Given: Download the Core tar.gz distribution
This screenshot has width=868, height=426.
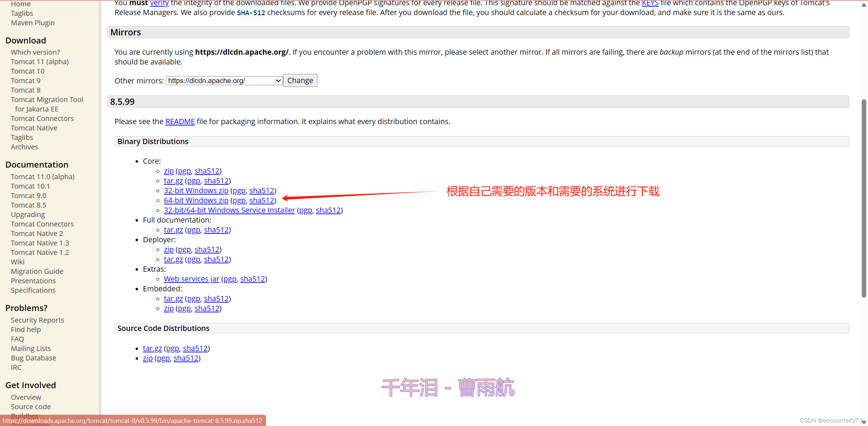Looking at the screenshot, I should (173, 181).
